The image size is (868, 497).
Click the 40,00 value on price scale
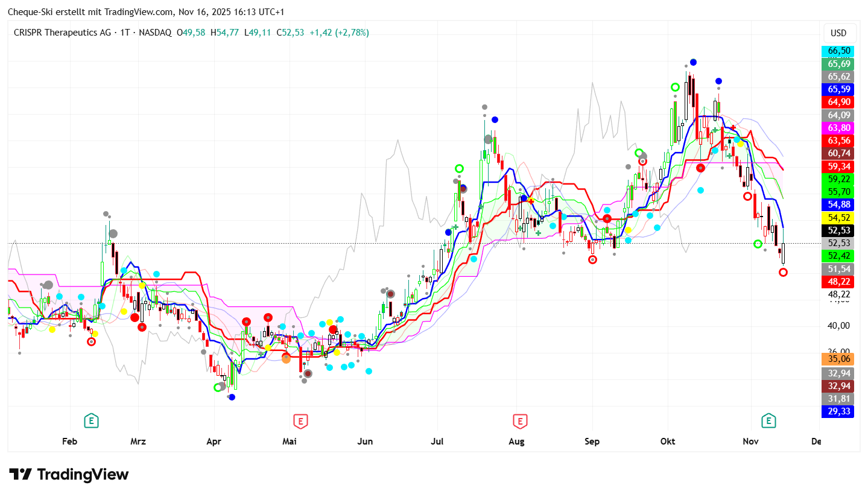pos(839,326)
